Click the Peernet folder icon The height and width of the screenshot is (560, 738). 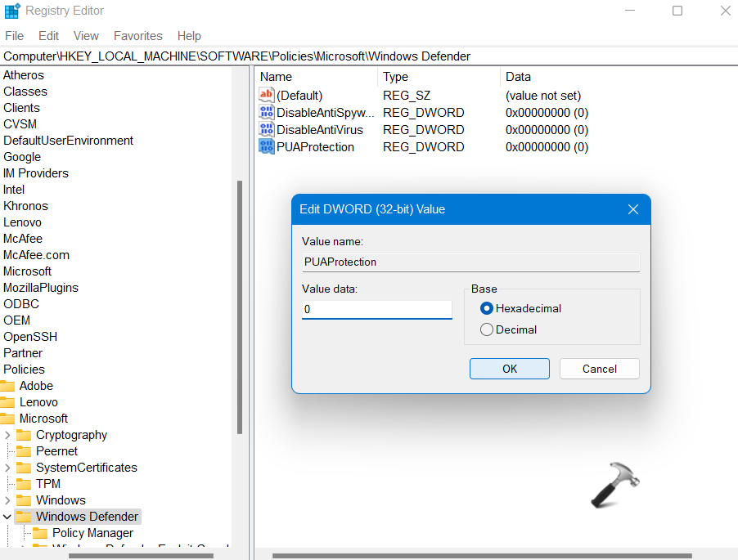[24, 451]
